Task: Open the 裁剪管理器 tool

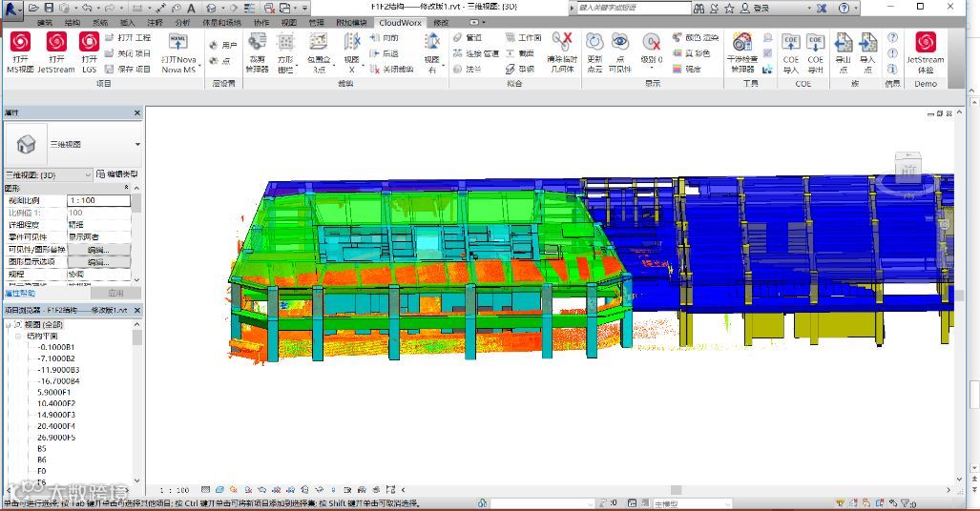Action: pos(258,43)
